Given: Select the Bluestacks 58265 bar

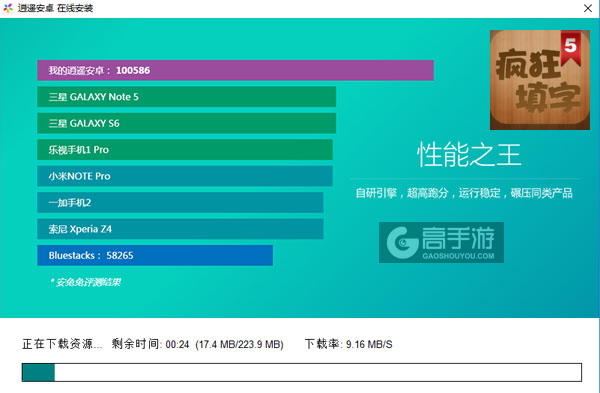Looking at the screenshot, I should coord(155,255).
